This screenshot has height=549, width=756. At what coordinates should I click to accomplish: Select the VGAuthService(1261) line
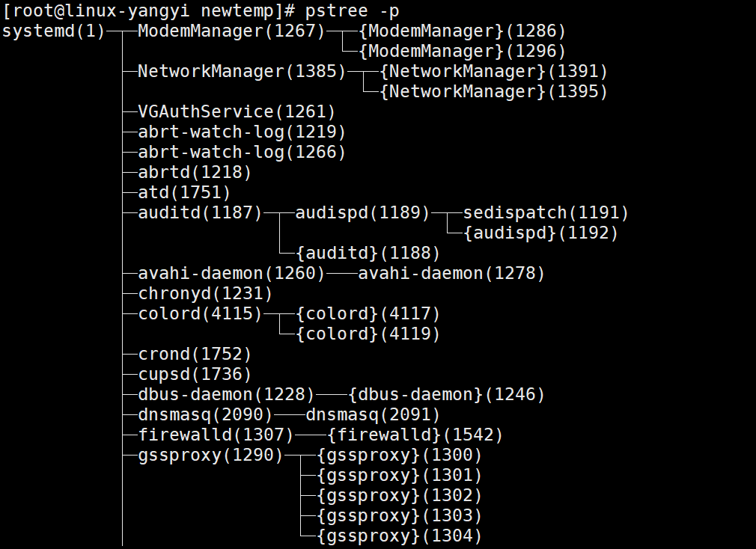[237, 112]
